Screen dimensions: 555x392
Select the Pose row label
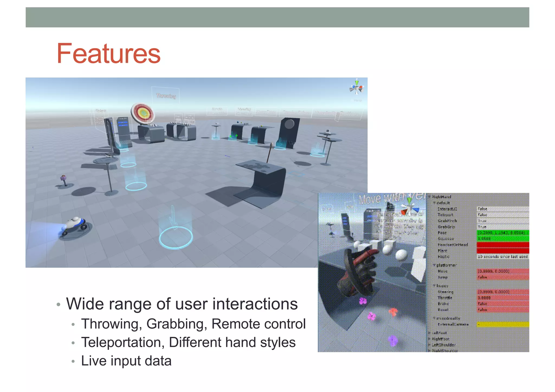[442, 233]
